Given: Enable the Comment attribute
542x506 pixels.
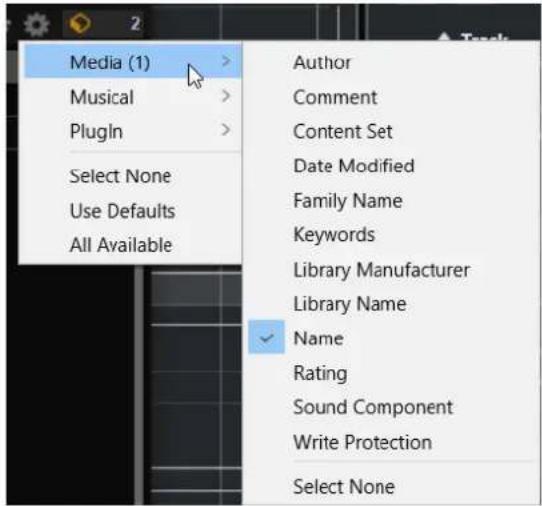Looking at the screenshot, I should coord(335,97).
